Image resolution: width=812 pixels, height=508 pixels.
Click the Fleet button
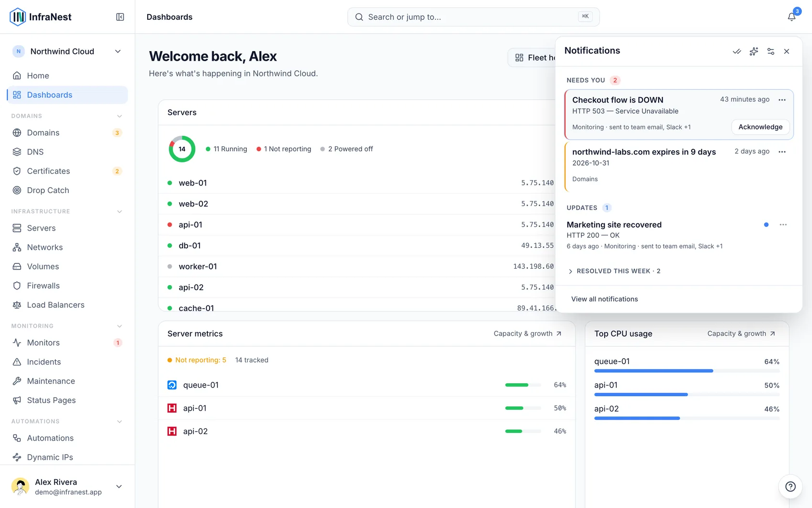[x=533, y=58]
